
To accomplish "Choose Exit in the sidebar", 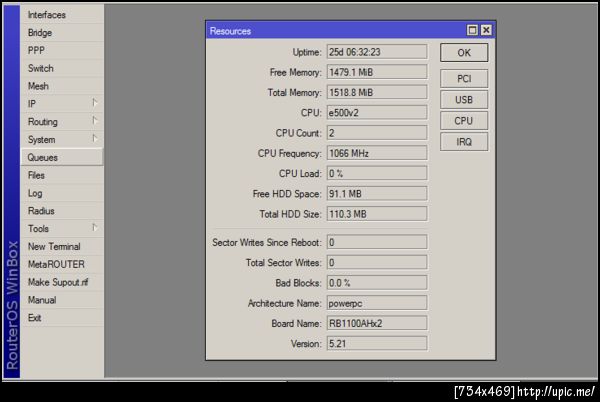I will (62, 318).
